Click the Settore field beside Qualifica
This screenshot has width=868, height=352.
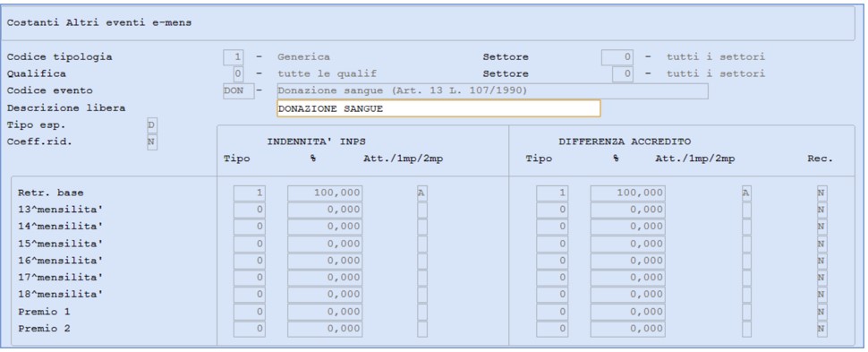pyautogui.click(x=623, y=73)
